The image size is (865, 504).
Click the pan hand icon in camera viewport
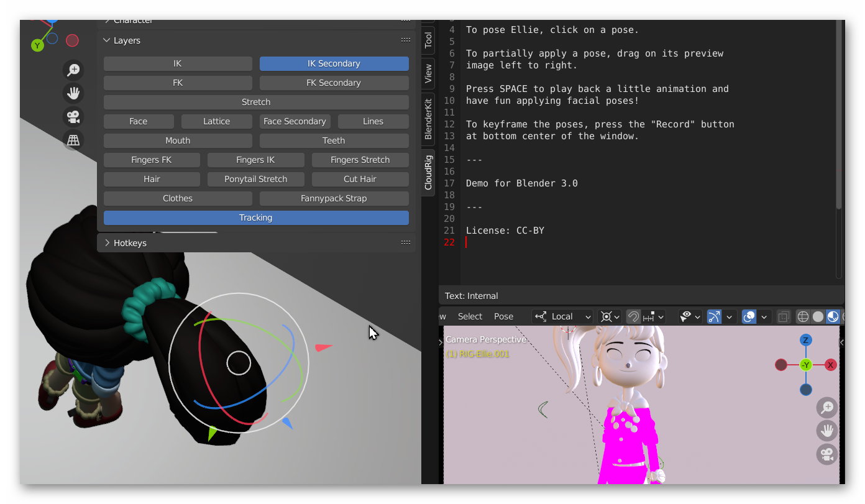pos(827,431)
